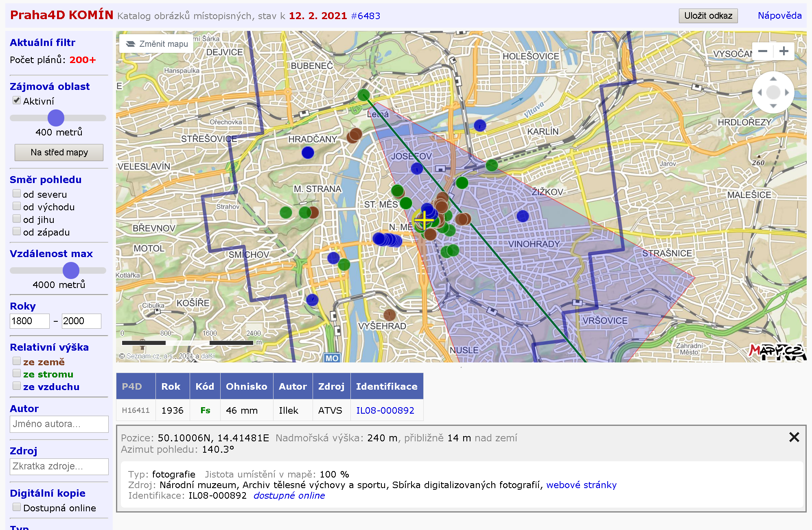Viewport: 812px width, 530px height.
Task: Open Mapy.cz logo link
Action: coord(777,352)
